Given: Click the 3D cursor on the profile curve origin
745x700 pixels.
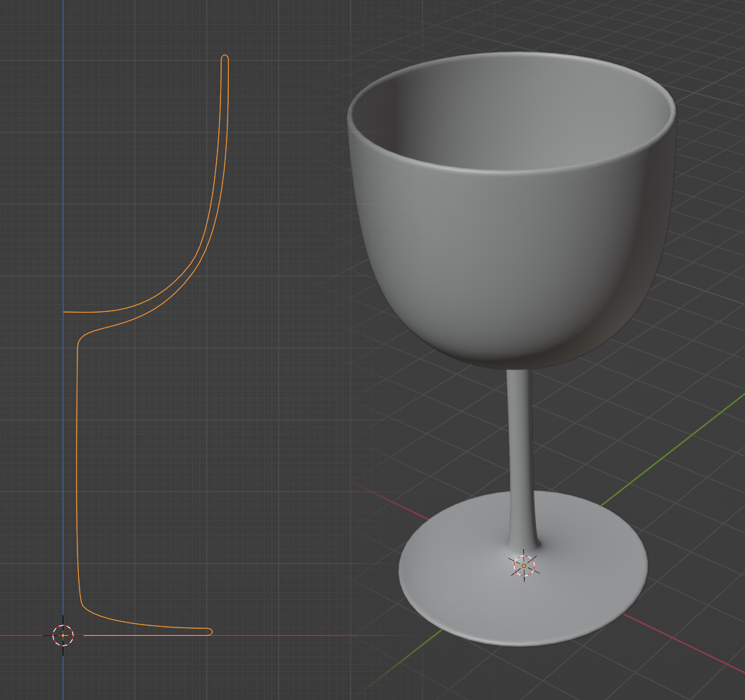Looking at the screenshot, I should (63, 635).
